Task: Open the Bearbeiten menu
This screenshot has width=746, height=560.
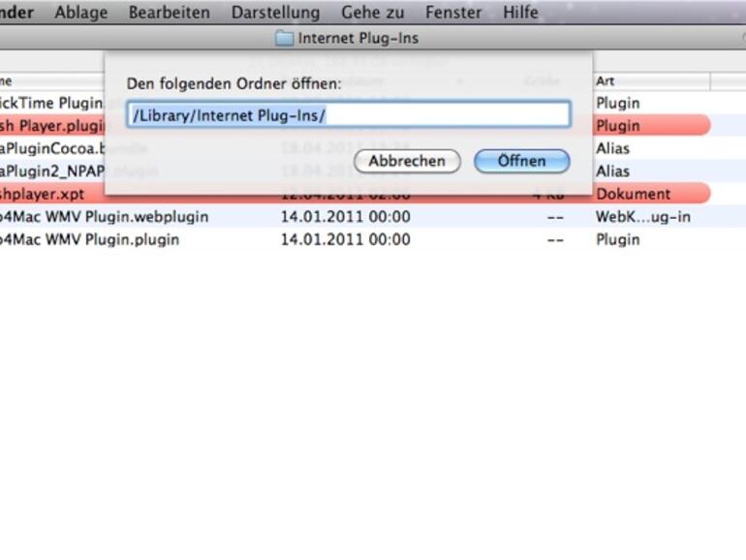Action: point(169,12)
